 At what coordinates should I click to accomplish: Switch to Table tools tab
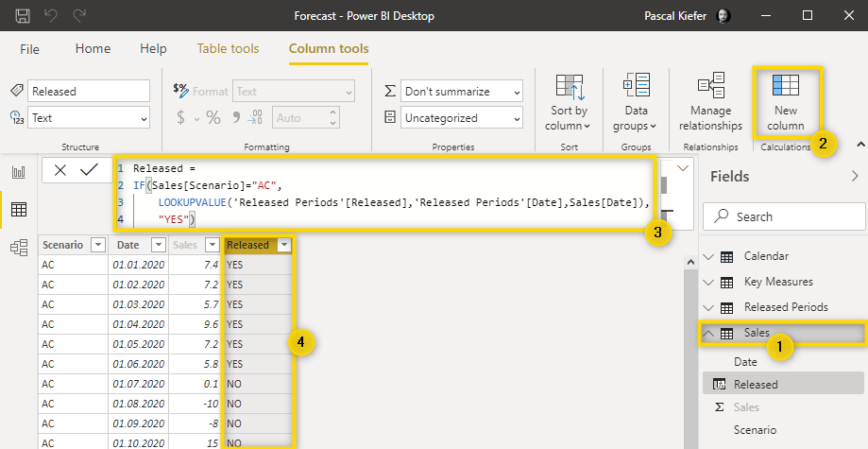tap(228, 49)
